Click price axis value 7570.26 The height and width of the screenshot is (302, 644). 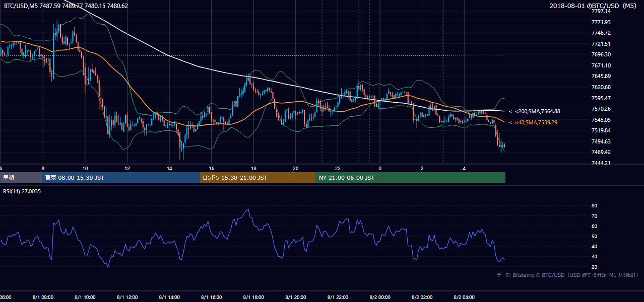coord(601,109)
